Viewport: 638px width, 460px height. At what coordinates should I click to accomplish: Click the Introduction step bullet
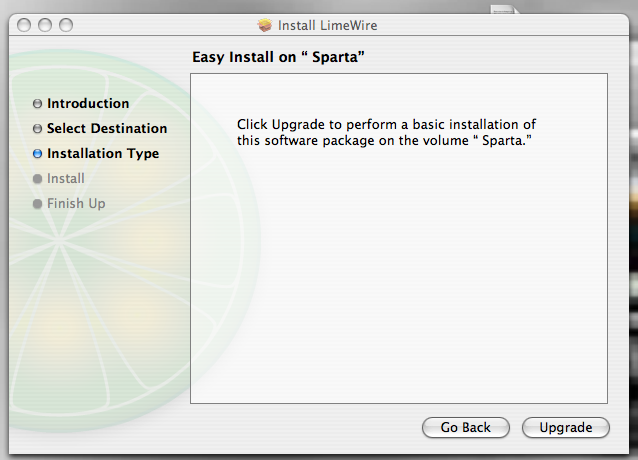point(38,104)
